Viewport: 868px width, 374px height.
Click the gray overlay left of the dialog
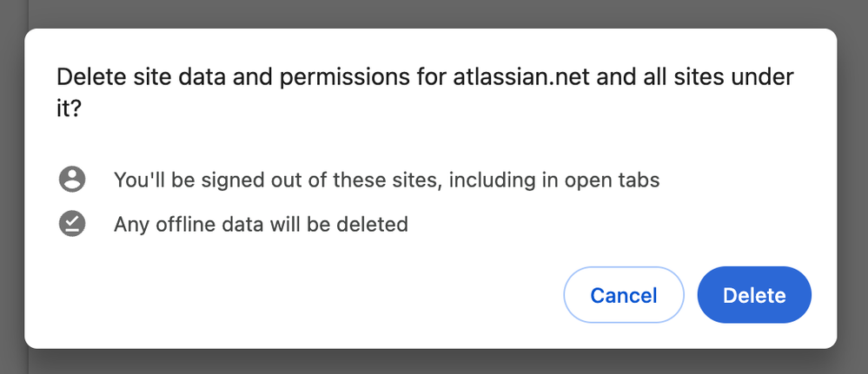12,188
